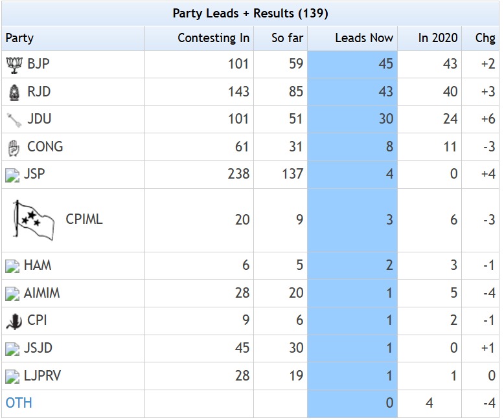The image size is (504, 420).
Task: Click the JDU arrow party icon
Action: [13, 119]
